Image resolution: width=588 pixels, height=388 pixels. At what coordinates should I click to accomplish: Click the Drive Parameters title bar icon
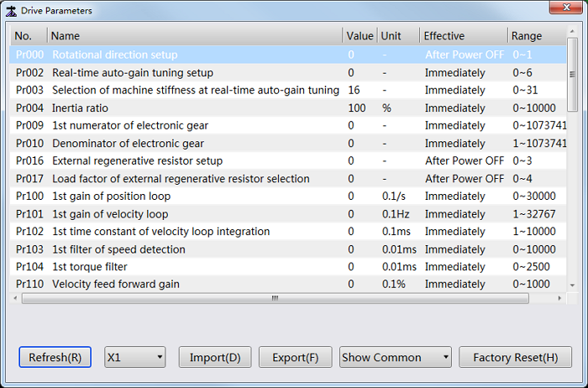tap(11, 11)
